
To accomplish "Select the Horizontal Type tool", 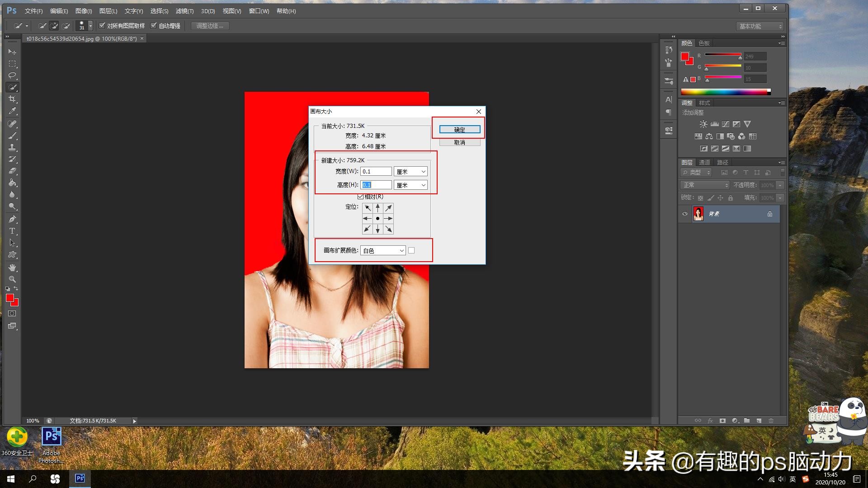I will tap(12, 230).
